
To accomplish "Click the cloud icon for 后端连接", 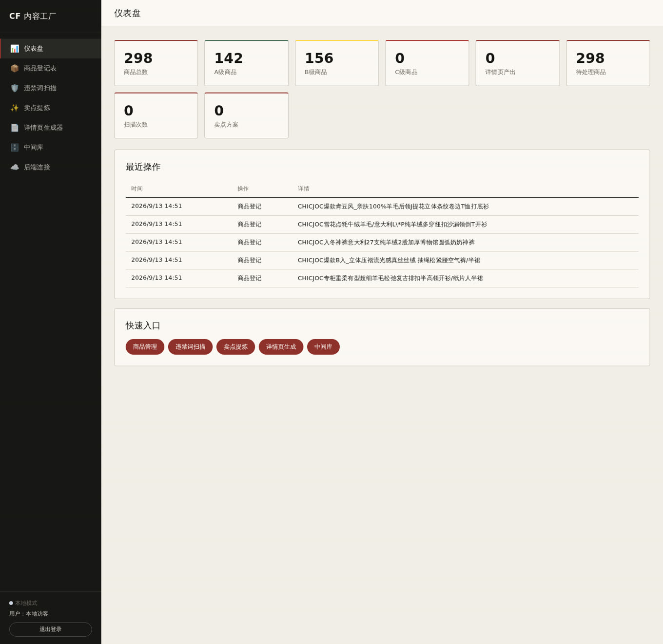I will coord(15,167).
